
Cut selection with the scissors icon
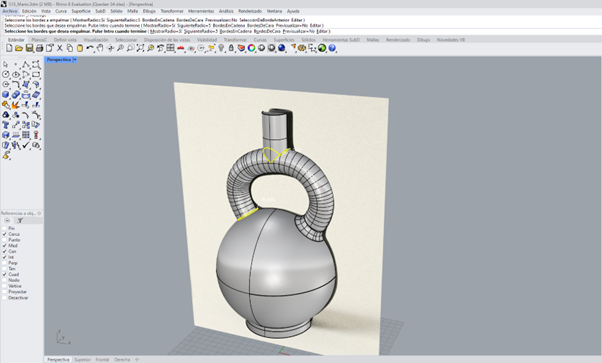pyautogui.click(x=60, y=48)
